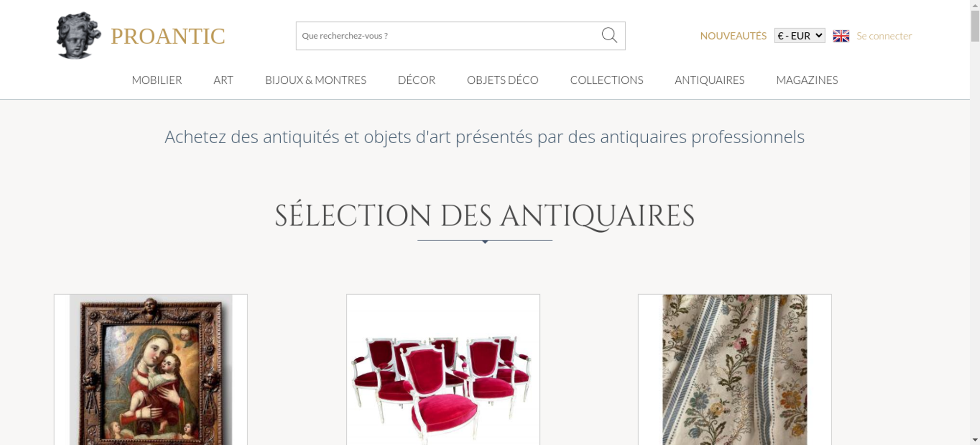Switch language via the UK flag icon

tap(841, 36)
